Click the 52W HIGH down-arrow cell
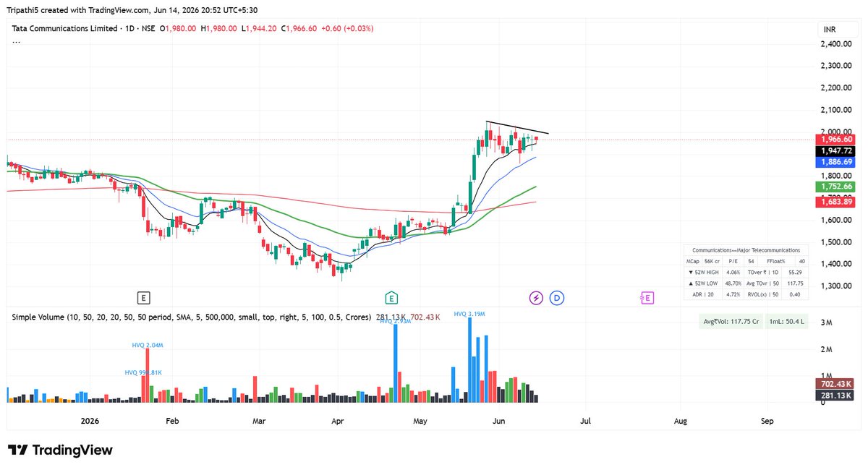Viewport: 868px width, 470px height. pyautogui.click(x=704, y=272)
